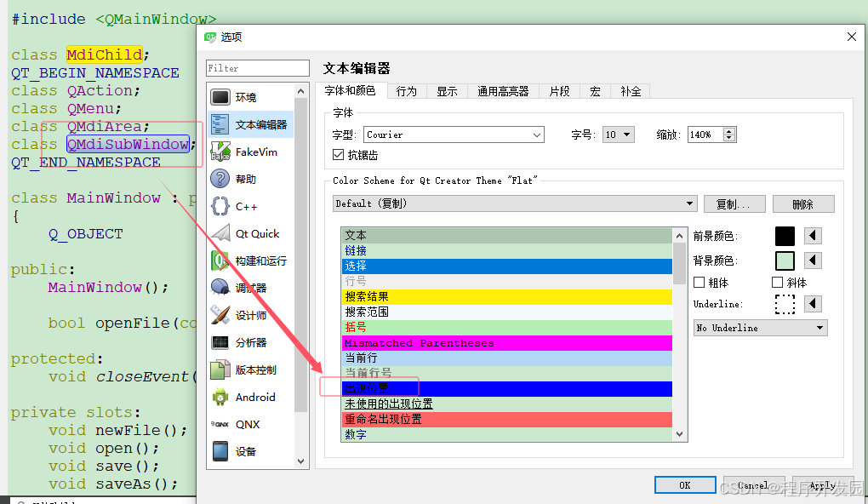This screenshot has width=868, height=504.
Task: Open the 字型 Courier font dropdown
Action: point(454,135)
